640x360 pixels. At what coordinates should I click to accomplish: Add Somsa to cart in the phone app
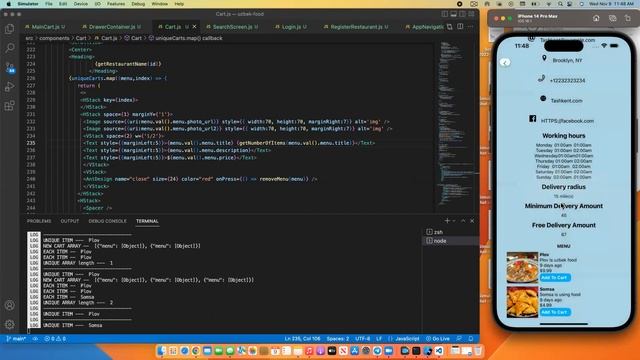coord(555,312)
